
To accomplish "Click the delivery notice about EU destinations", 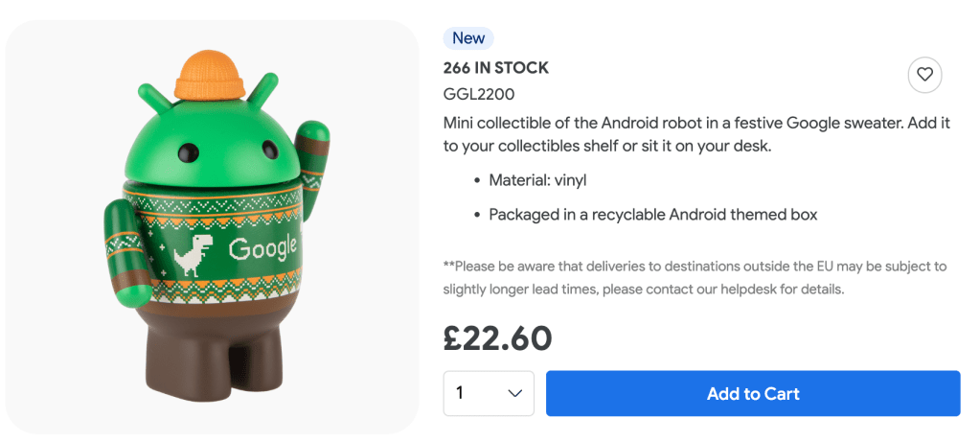I will pos(695,277).
